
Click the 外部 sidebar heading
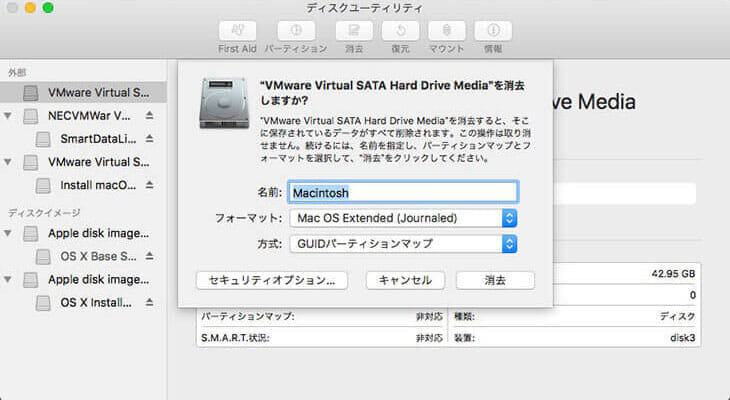[x=17, y=72]
